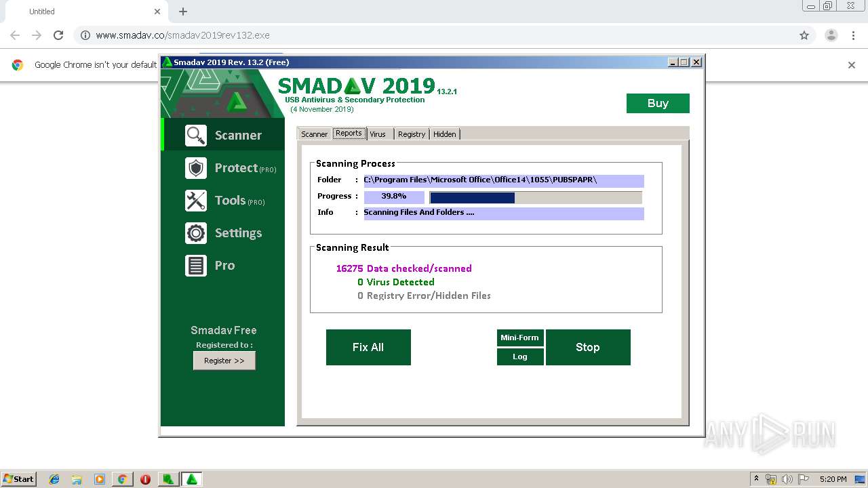Open the Tools wrench icon
Screen dimensions: 868x488
coord(196,201)
